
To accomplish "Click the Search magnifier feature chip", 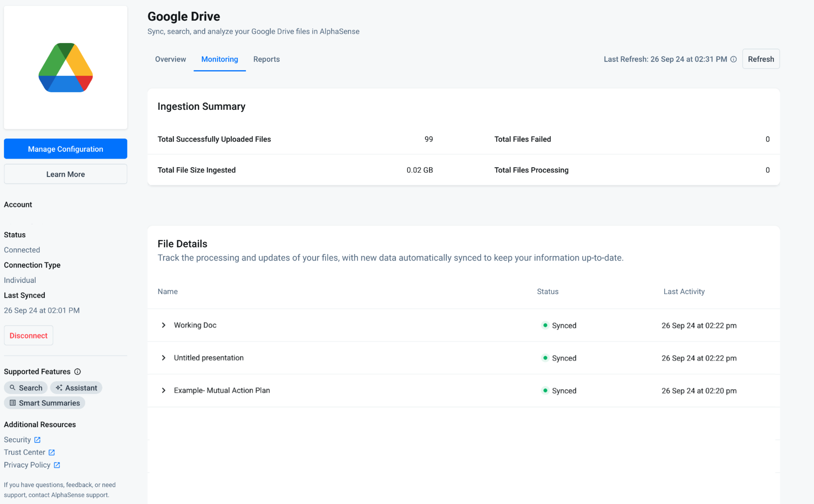I will (26, 387).
